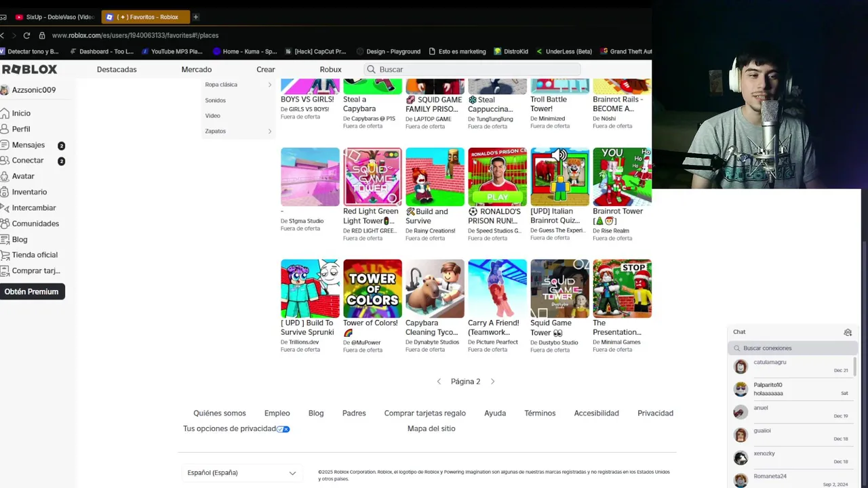Open the Español (España) language dropdown

pyautogui.click(x=241, y=473)
